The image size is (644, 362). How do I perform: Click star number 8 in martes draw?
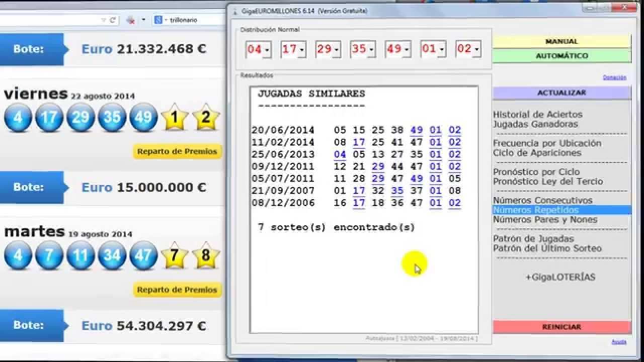[x=206, y=255]
